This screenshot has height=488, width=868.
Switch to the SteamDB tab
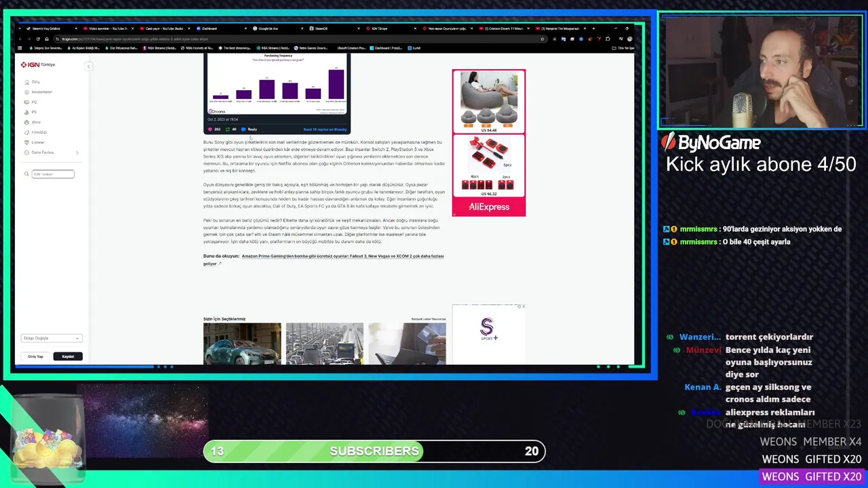point(334,28)
